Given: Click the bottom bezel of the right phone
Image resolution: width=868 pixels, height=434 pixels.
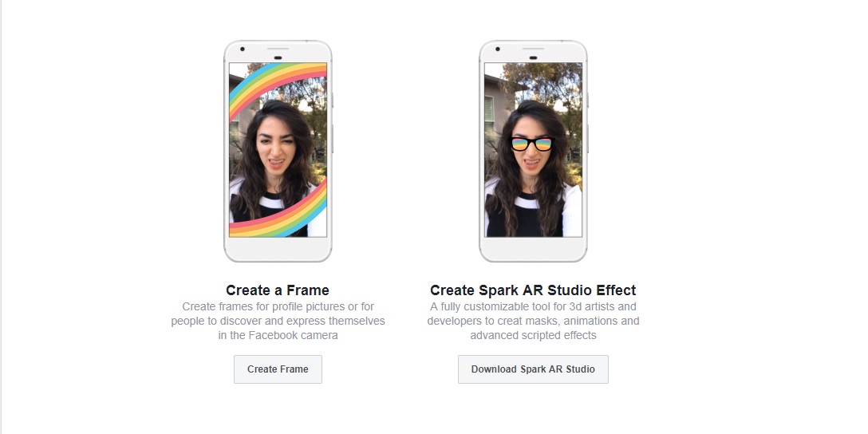Looking at the screenshot, I should (533, 249).
